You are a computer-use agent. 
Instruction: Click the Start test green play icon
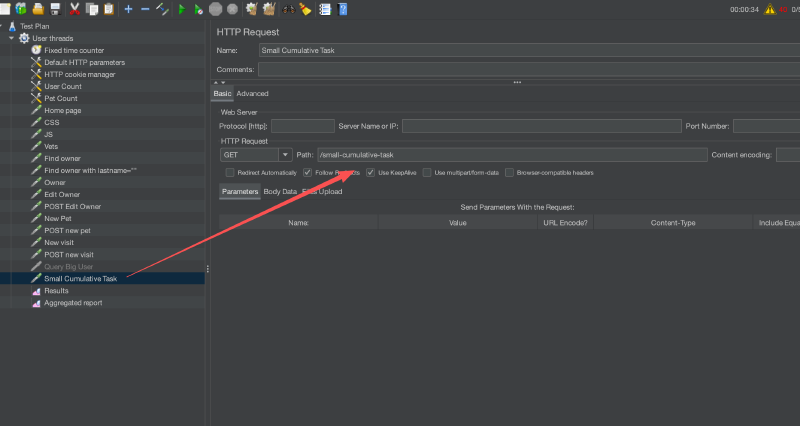[x=181, y=9]
